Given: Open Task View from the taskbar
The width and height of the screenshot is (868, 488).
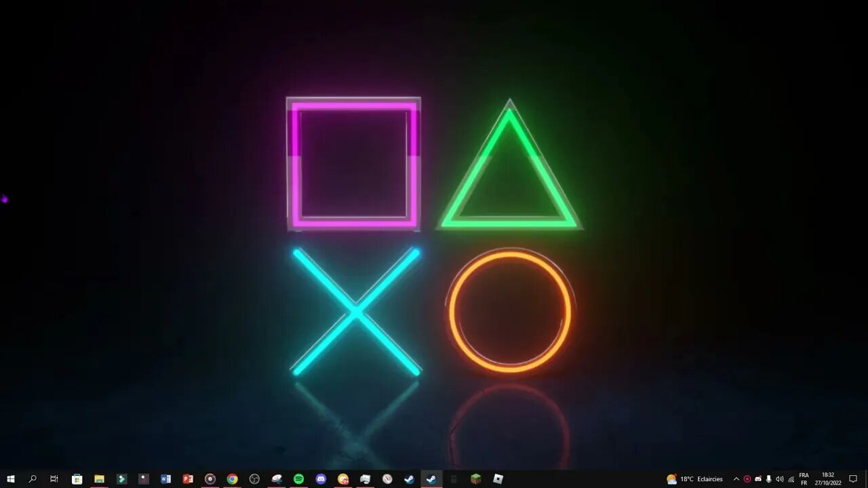Looking at the screenshot, I should tap(54, 479).
